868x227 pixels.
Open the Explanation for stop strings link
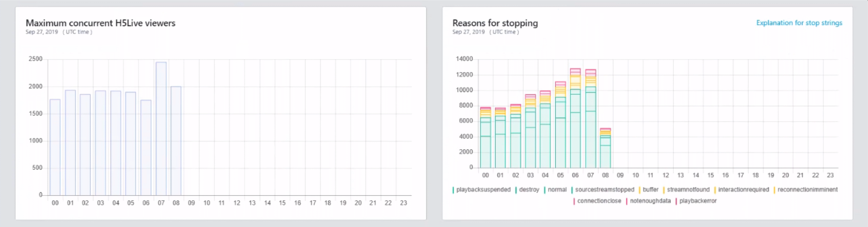pos(799,23)
